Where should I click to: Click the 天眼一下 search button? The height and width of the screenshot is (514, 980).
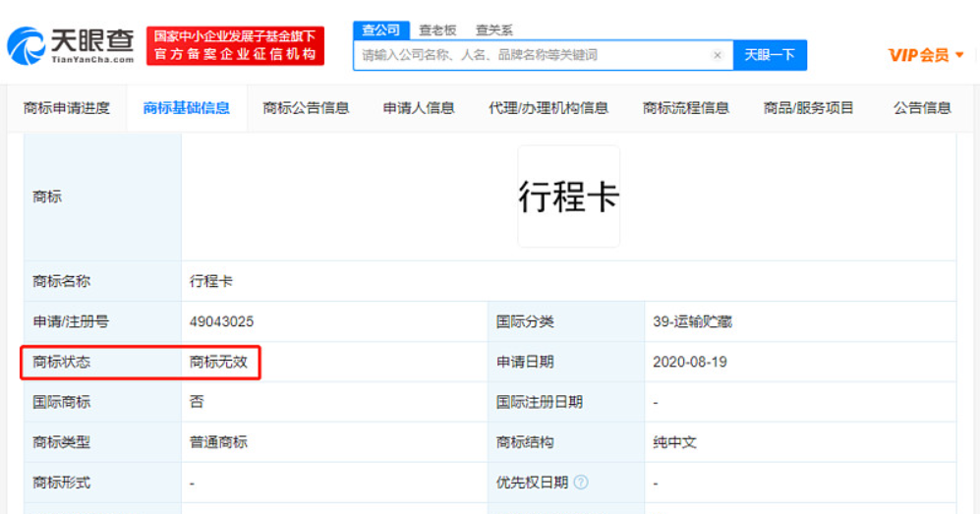coord(770,55)
